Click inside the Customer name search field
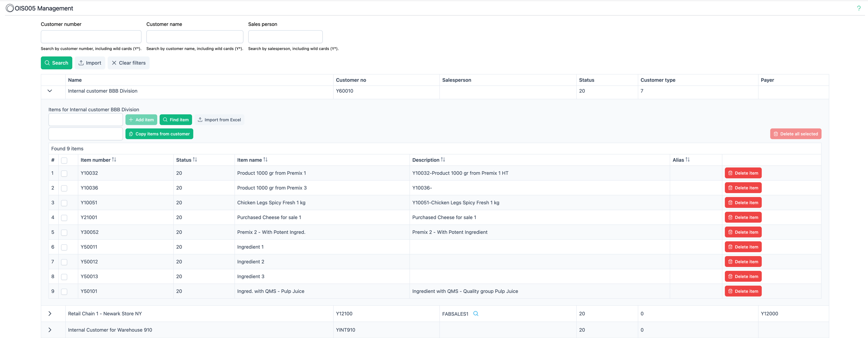This screenshot has width=868, height=338. click(x=194, y=37)
